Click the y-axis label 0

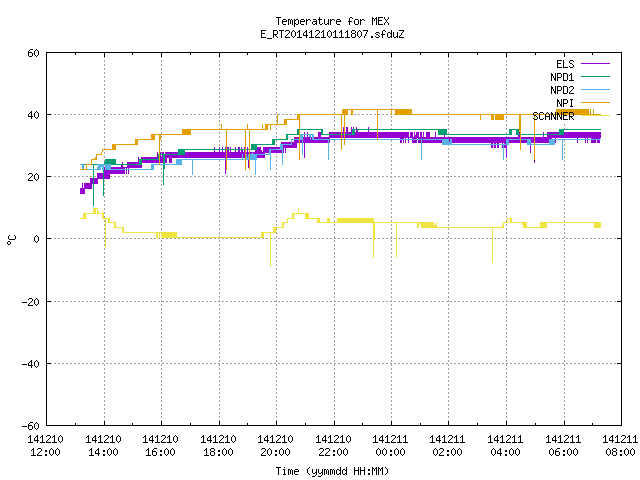click(x=37, y=239)
